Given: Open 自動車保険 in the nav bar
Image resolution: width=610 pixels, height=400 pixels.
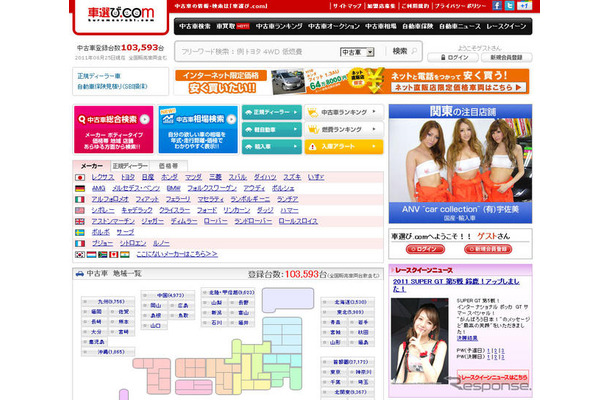Looking at the screenshot, I should click(x=417, y=26).
